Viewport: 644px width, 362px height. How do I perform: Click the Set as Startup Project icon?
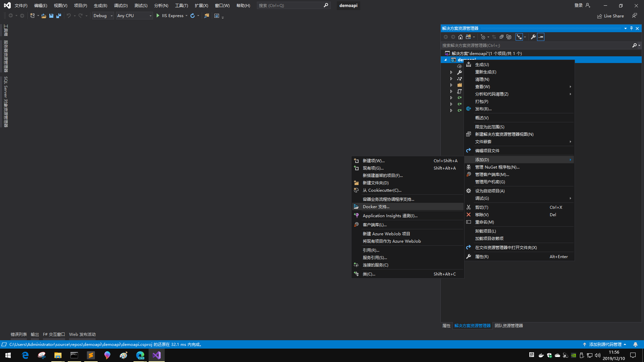[x=468, y=190]
